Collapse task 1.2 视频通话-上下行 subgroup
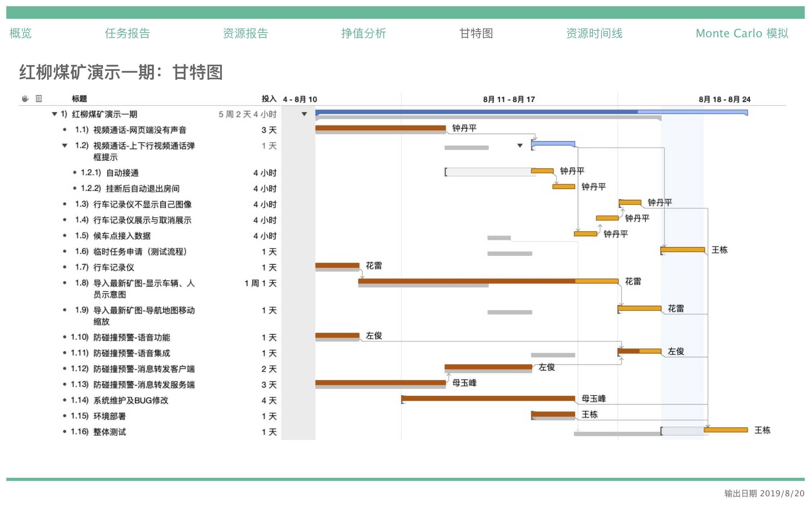This screenshot has height=532, width=811. pyautogui.click(x=64, y=146)
